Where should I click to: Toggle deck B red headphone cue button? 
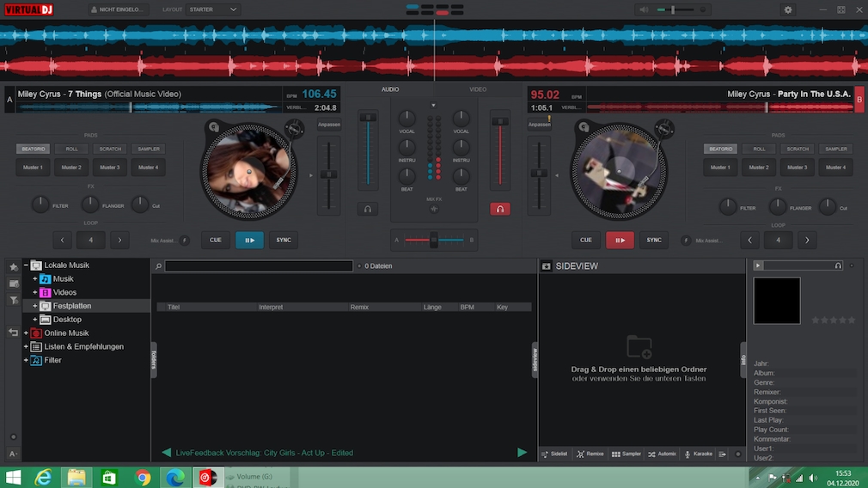[500, 209]
